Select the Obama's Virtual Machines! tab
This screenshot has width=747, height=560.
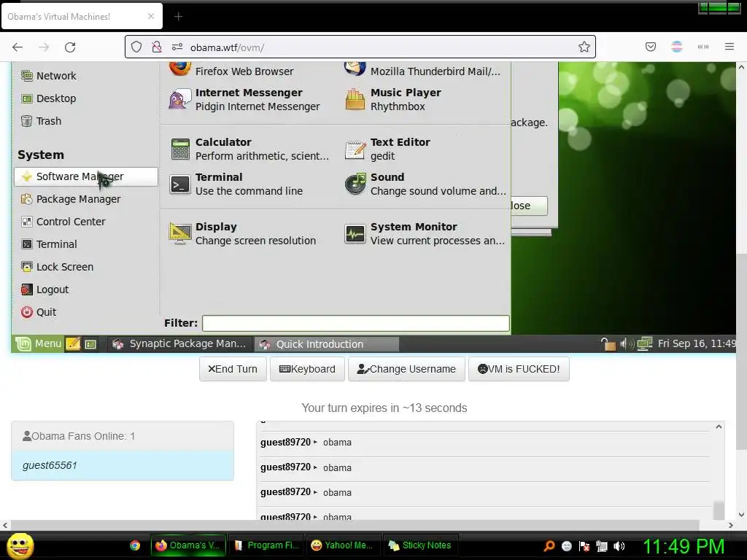[82, 16]
